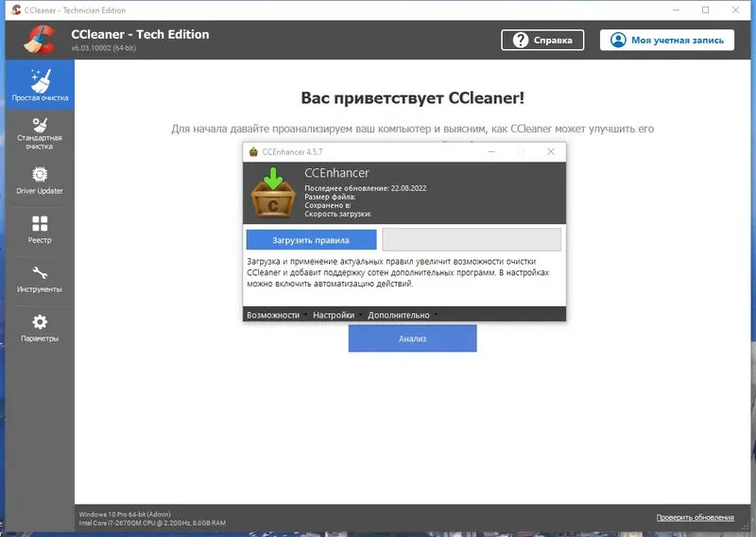Viewport: 756px width, 537px height.
Task: Open Параметры settings gear
Action: point(40,328)
